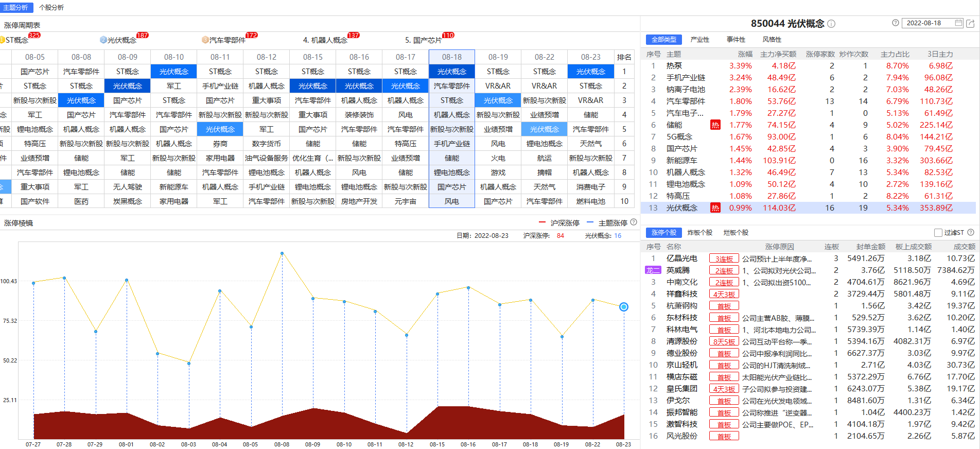Image resolution: width=980 pixels, height=449 pixels.
Task: Click the 2连板 tag for 中南文化
Action: 724,282
